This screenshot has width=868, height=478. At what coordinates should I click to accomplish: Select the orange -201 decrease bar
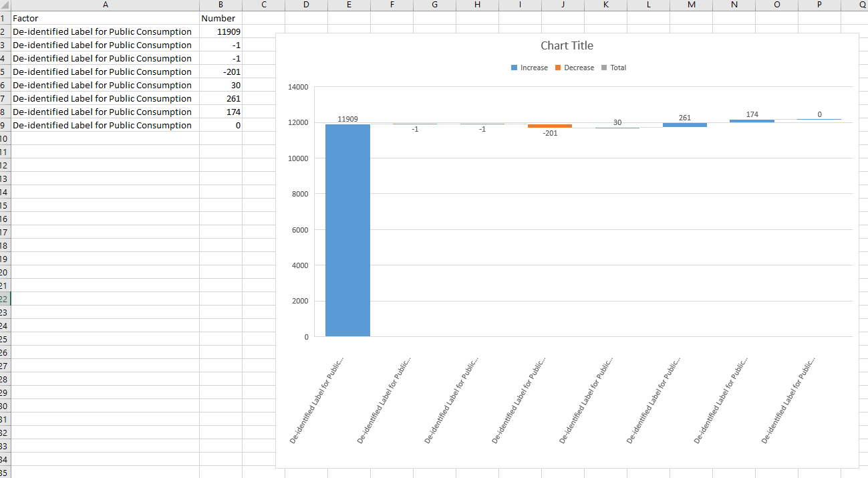pos(550,126)
